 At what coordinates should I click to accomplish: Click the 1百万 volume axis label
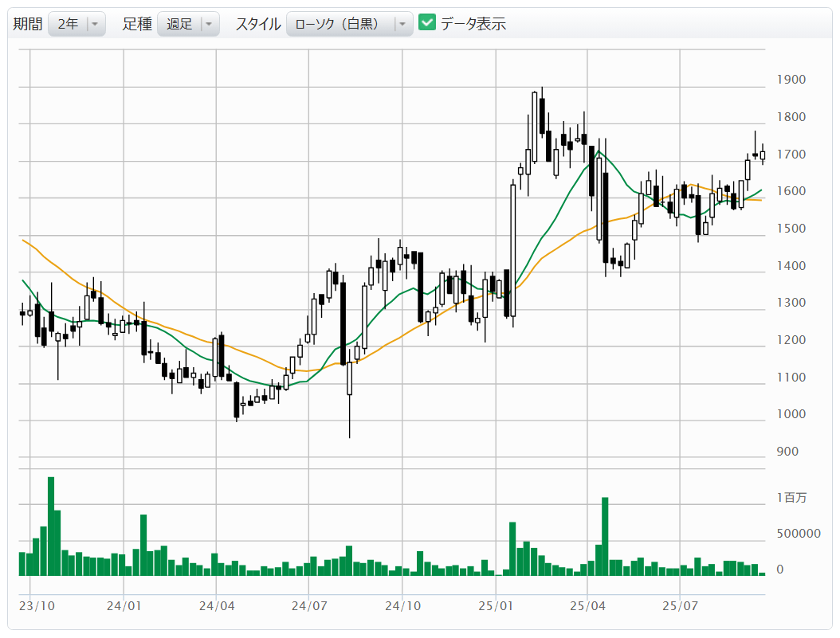point(791,498)
